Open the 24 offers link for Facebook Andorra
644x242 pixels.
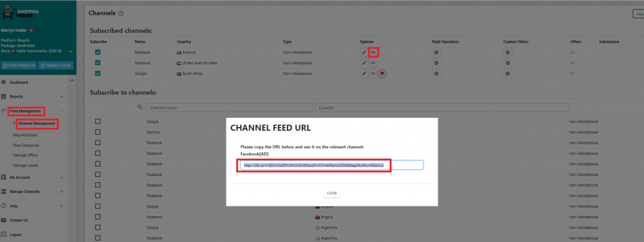coord(572,53)
